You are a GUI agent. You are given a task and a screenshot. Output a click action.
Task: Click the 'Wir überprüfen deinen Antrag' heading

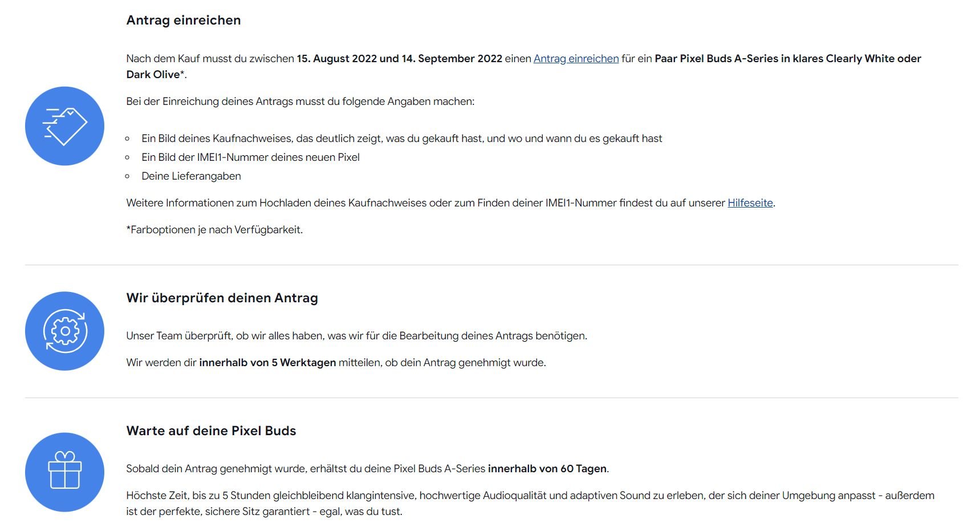pyautogui.click(x=222, y=298)
